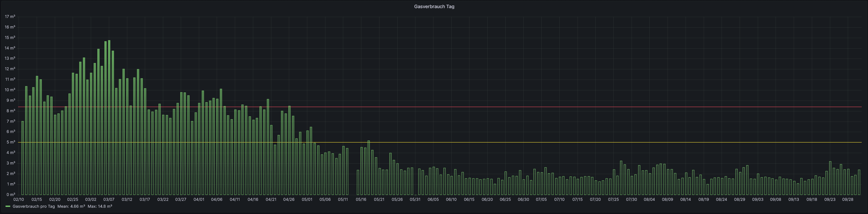Click the '05/26' x-axis date label

397,199
